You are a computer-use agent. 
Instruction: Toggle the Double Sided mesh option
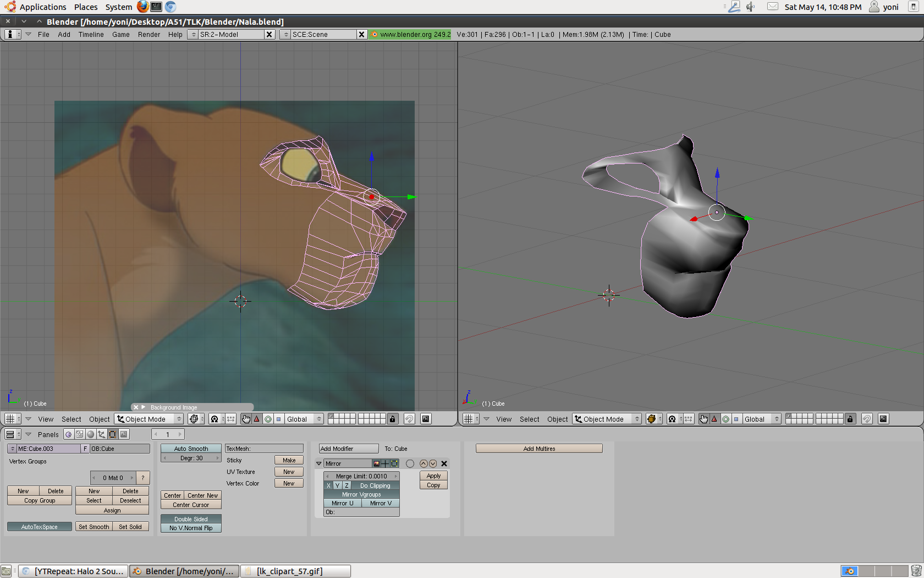click(191, 519)
